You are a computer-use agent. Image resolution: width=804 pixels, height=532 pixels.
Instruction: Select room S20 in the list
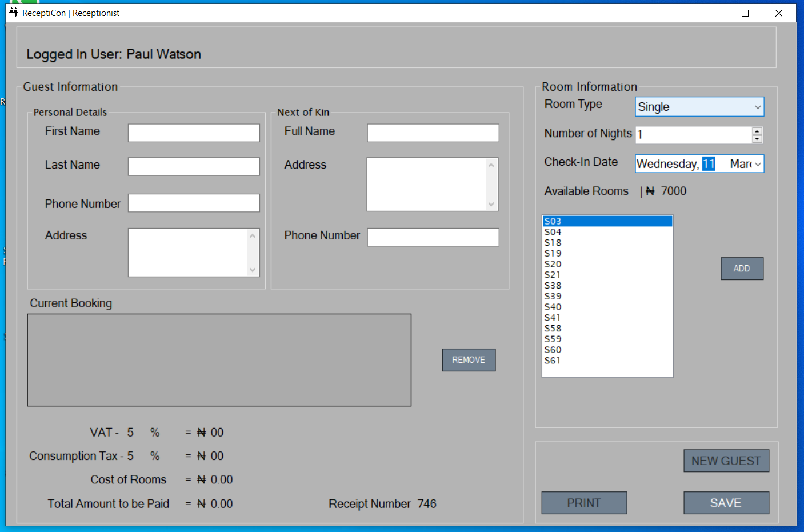607,264
